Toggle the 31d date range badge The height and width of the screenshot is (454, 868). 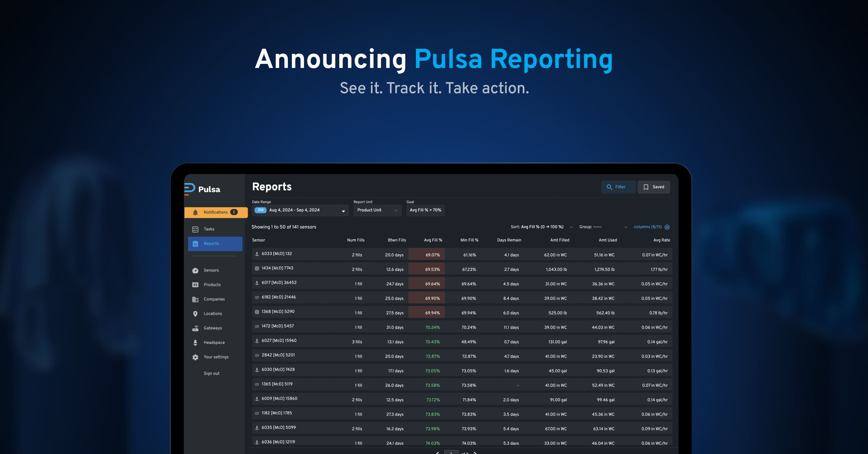[x=260, y=210]
